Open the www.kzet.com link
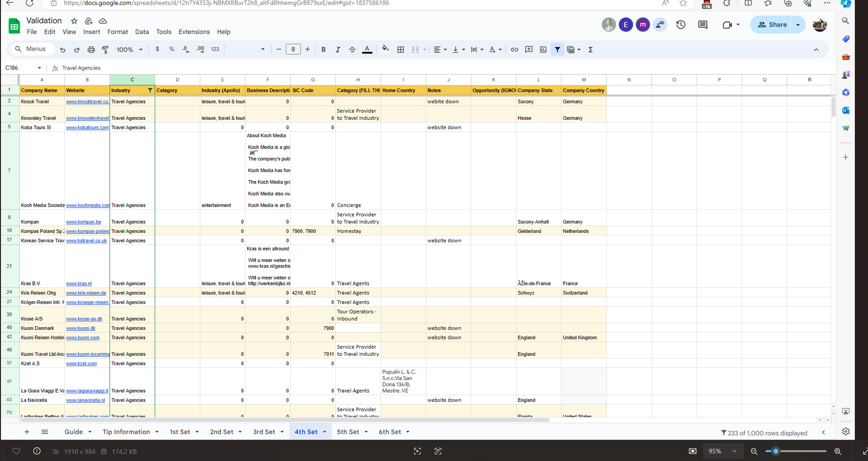This screenshot has width=868, height=461. click(81, 364)
